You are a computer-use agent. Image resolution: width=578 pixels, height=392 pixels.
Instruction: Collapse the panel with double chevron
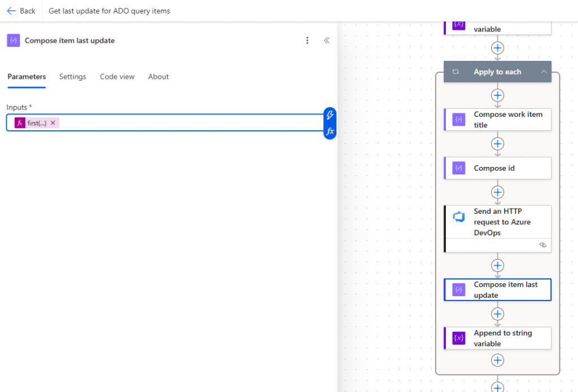326,41
